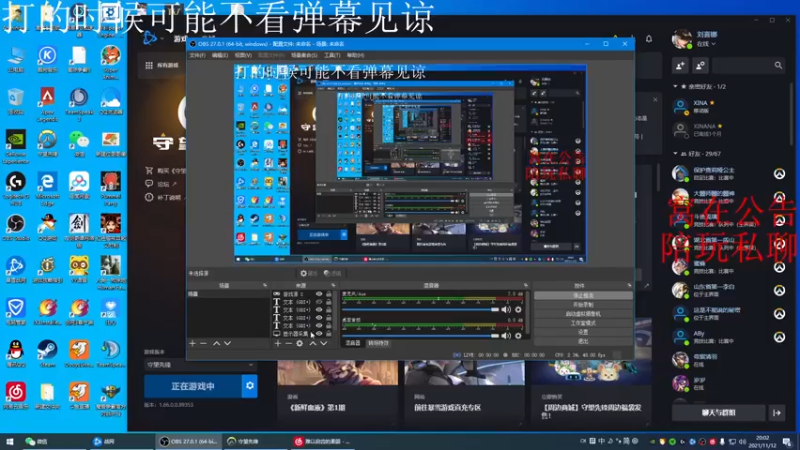The image size is (800, 450).
Task: Open game version dropdown in Battle.net
Action: 200,365
